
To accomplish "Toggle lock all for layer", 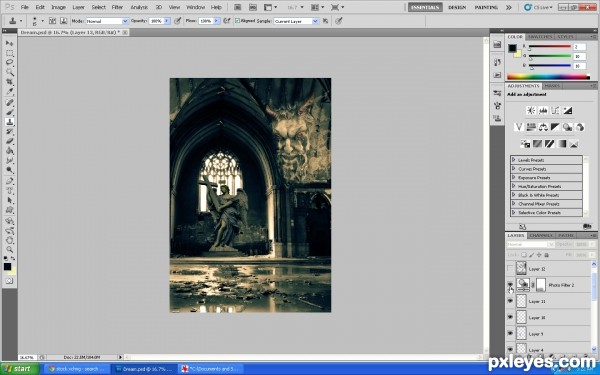I will (x=546, y=255).
